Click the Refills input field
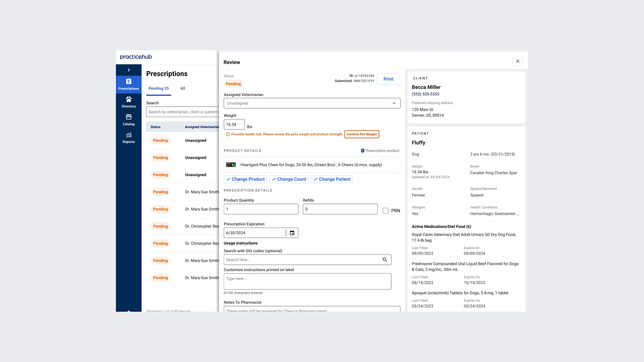Screen dimensions: 644x362 340,209
